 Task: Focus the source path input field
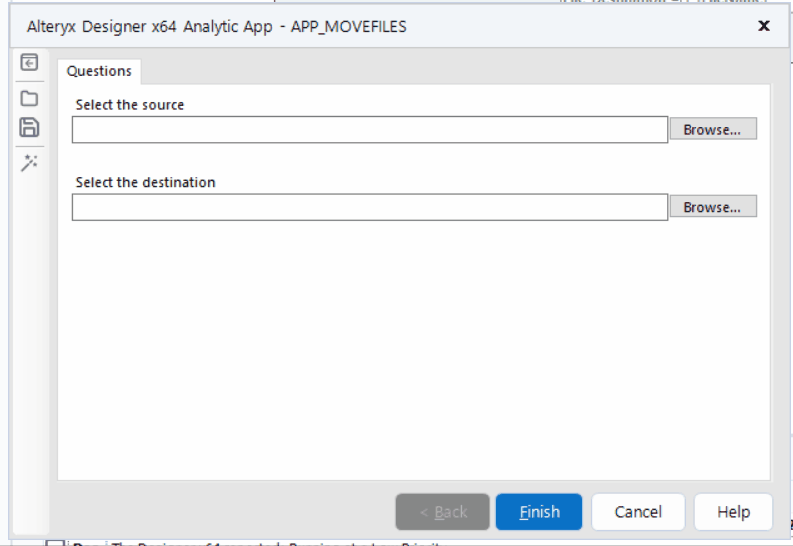click(x=369, y=130)
